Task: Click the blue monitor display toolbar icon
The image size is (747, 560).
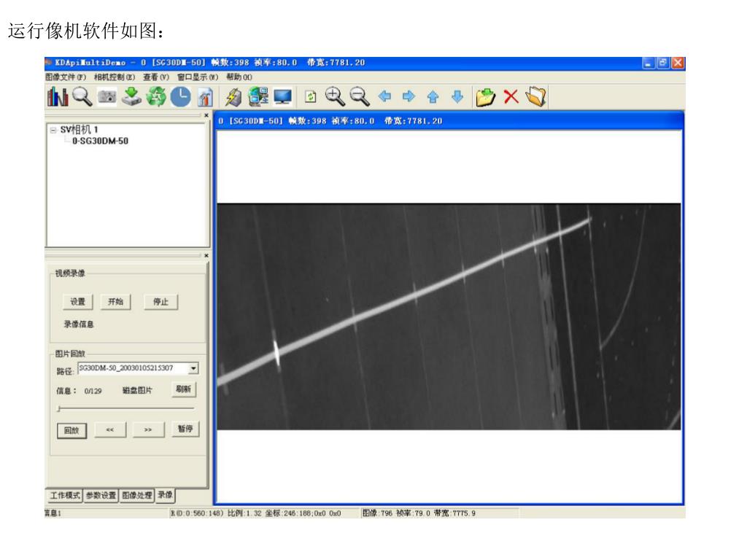Action: point(282,97)
